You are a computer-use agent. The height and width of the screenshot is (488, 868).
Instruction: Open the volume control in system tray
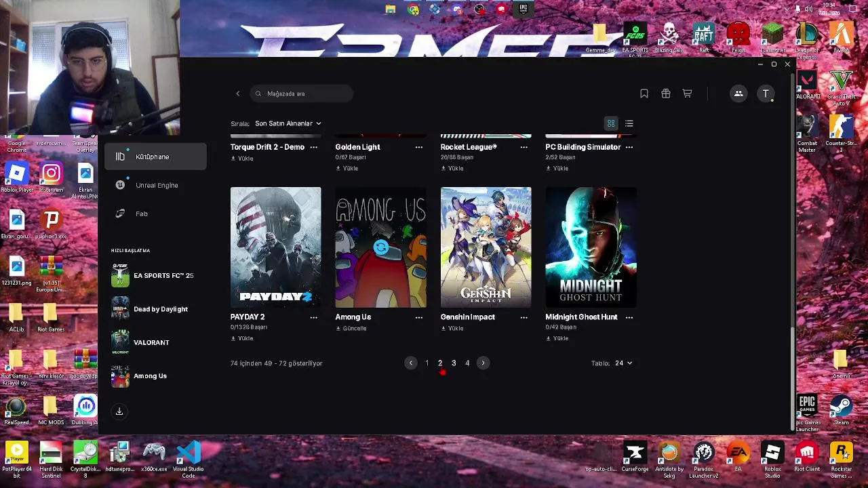coord(808,9)
